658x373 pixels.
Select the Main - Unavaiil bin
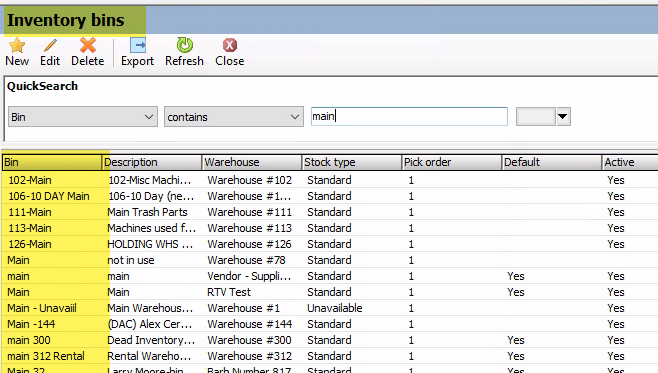42,308
